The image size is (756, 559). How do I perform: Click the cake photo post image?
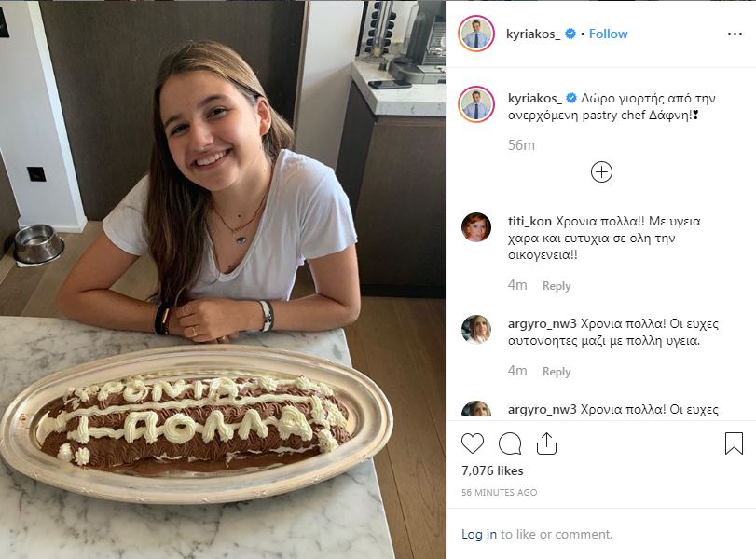[x=223, y=279]
